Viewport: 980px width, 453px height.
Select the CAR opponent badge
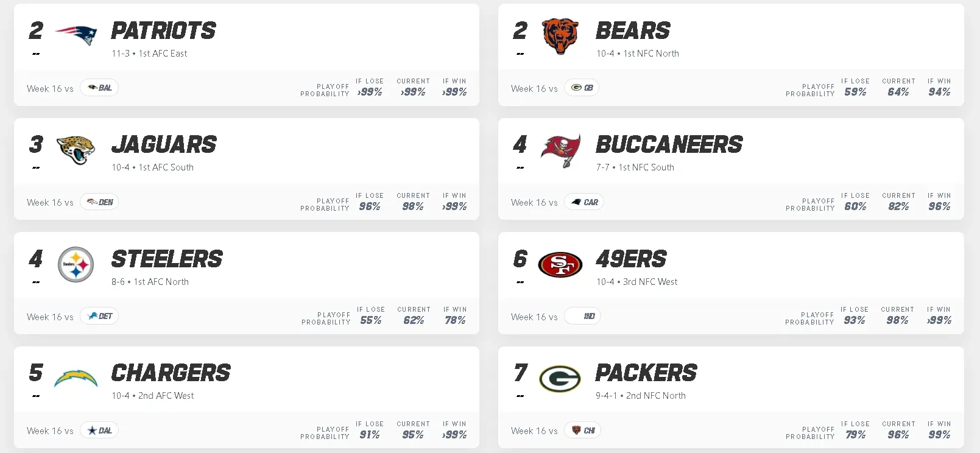pyautogui.click(x=584, y=202)
